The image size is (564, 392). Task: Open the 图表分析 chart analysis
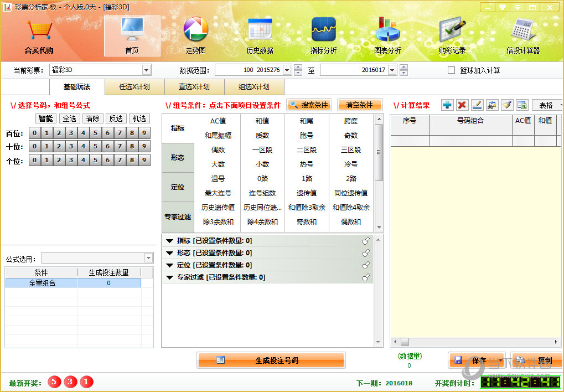pos(387,36)
